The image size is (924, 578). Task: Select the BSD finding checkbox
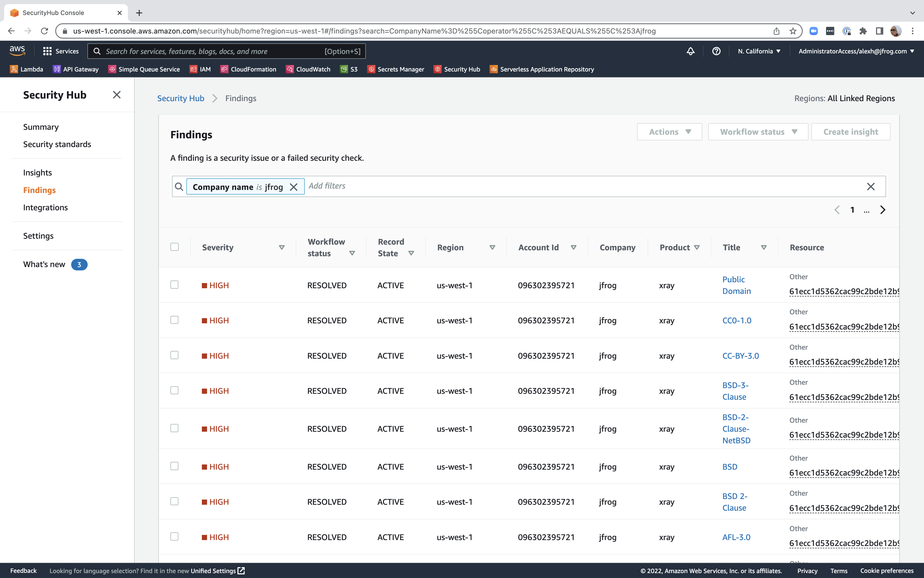coord(175,466)
